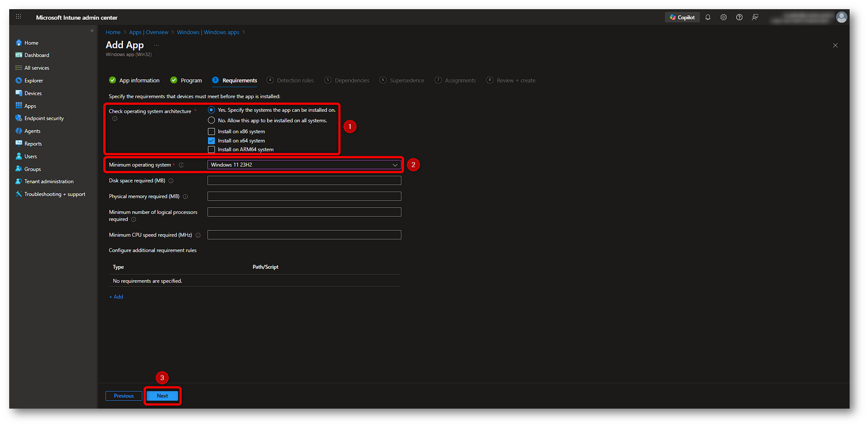Check Install on ARM64 system
This screenshot has height=427, width=868.
pyautogui.click(x=211, y=149)
